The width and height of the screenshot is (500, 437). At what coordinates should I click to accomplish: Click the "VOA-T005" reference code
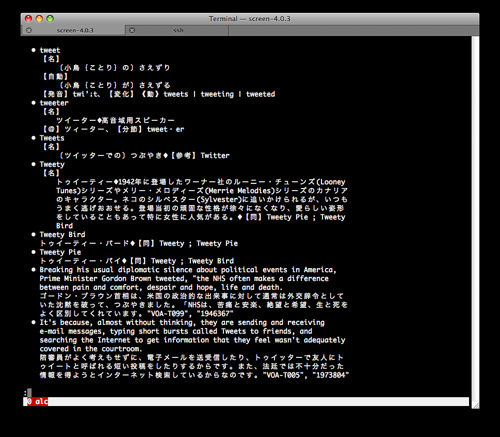point(285,375)
